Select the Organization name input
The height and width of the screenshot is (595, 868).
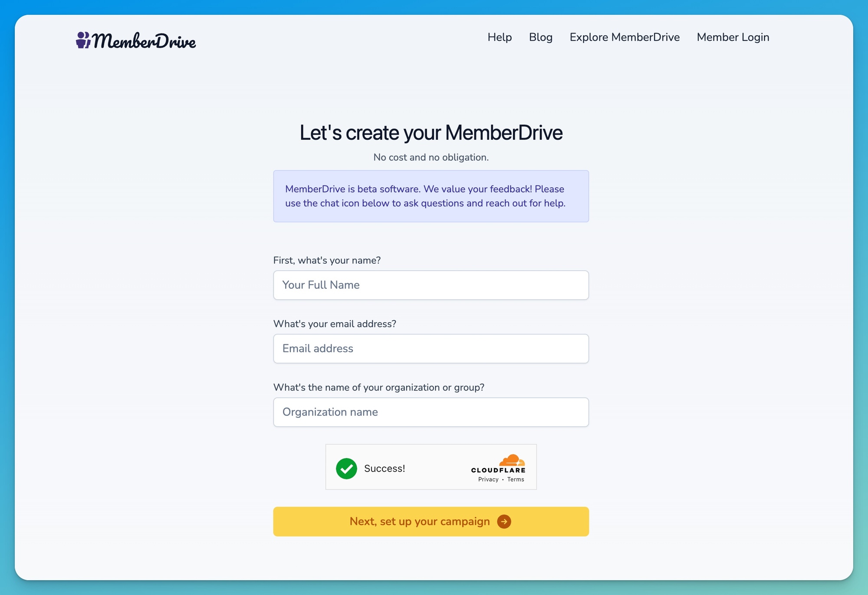click(x=431, y=412)
